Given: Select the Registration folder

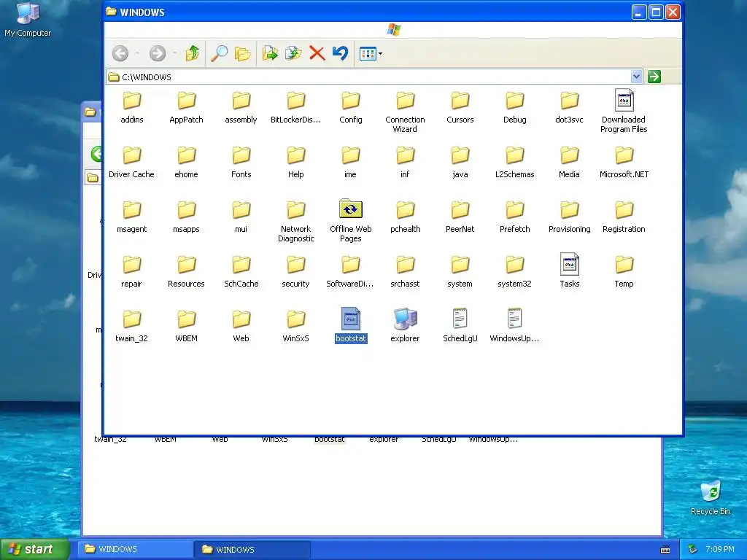Looking at the screenshot, I should [x=624, y=217].
